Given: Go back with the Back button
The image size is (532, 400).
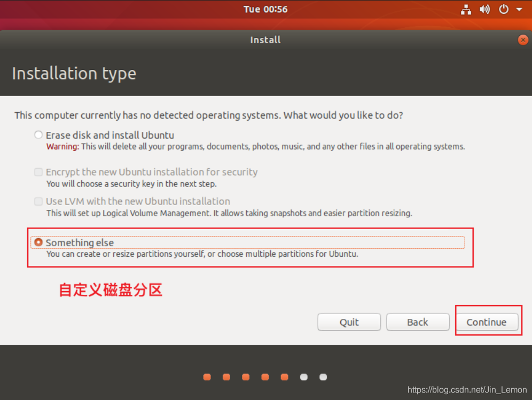Looking at the screenshot, I should coord(418,322).
